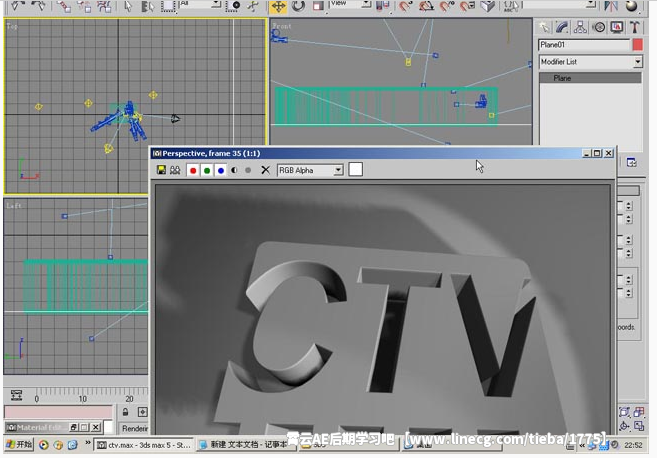Click the Absolute Mode Transform Type-In icon
The height and width of the screenshot is (458, 657).
coord(142,412)
